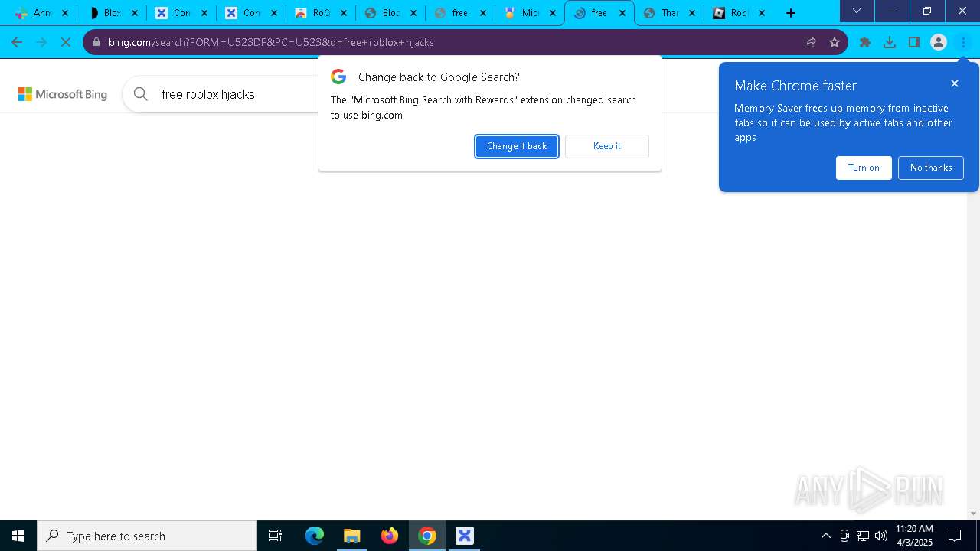Image resolution: width=980 pixels, height=551 pixels.
Task: Launch Microsoft Edge from the taskbar
Action: (315, 536)
